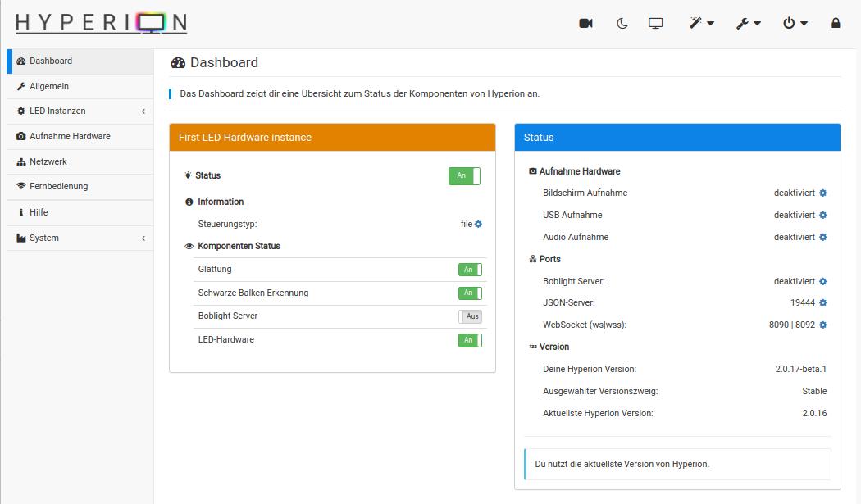This screenshot has width=861, height=504.
Task: Toggle dark mode with the moon icon
Action: [622, 23]
